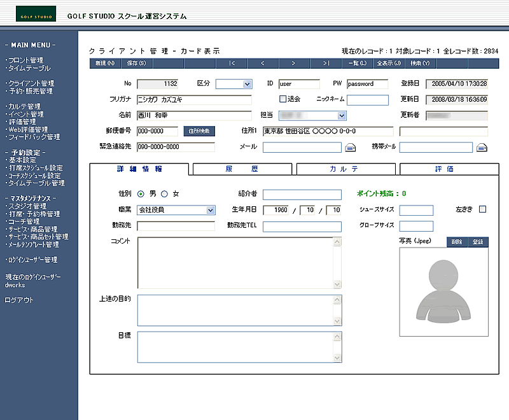Screen dimensions: 509x420
Task: Open サービス・商品管理 menu link
Action: [32, 229]
